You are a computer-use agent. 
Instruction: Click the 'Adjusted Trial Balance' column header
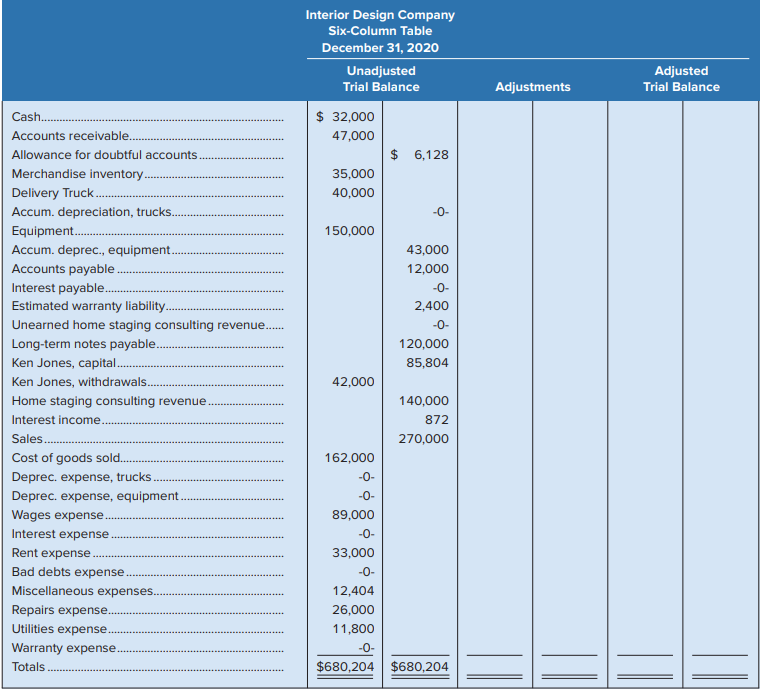coord(681,79)
